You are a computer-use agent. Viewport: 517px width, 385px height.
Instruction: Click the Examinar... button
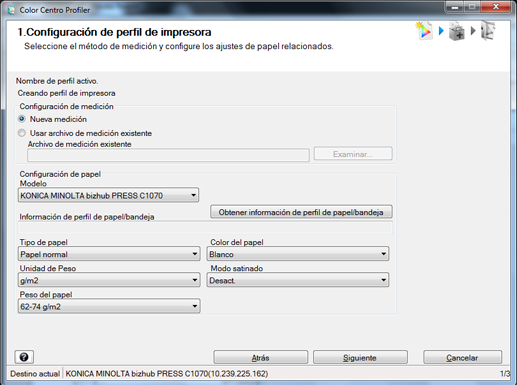353,154
